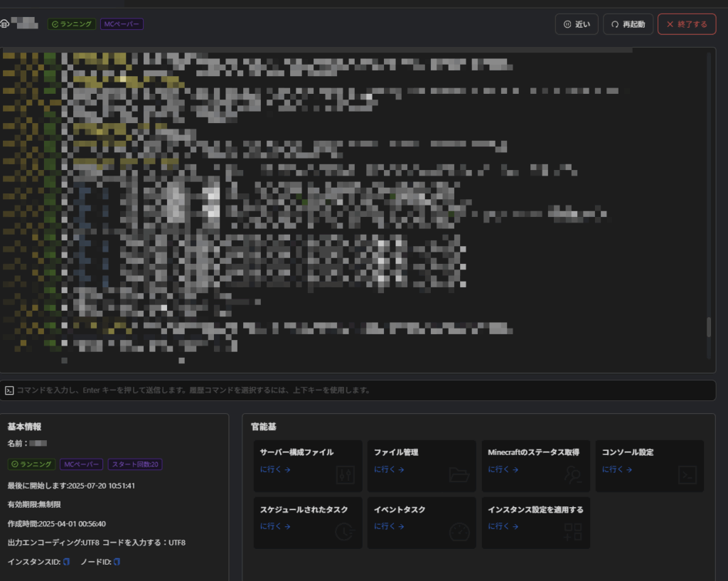This screenshot has height=581, width=728.
Task: Click the folder icon on ファイル管理 card
Action: [x=459, y=475]
